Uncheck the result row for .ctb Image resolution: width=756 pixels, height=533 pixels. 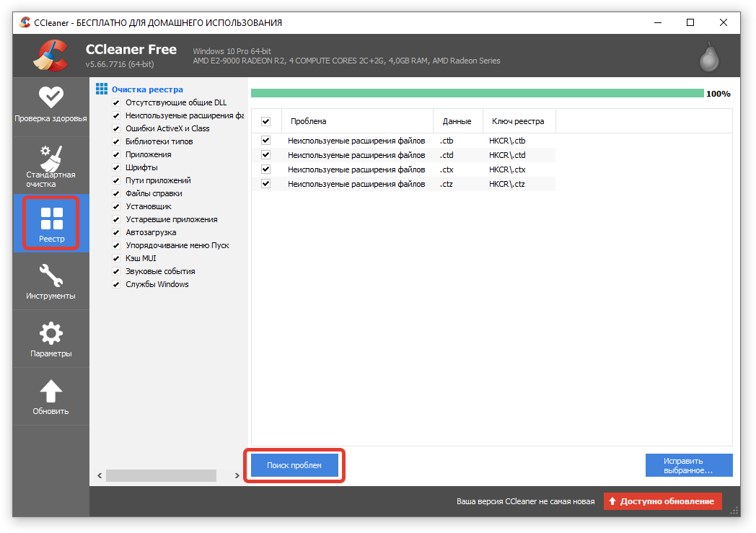pos(265,140)
